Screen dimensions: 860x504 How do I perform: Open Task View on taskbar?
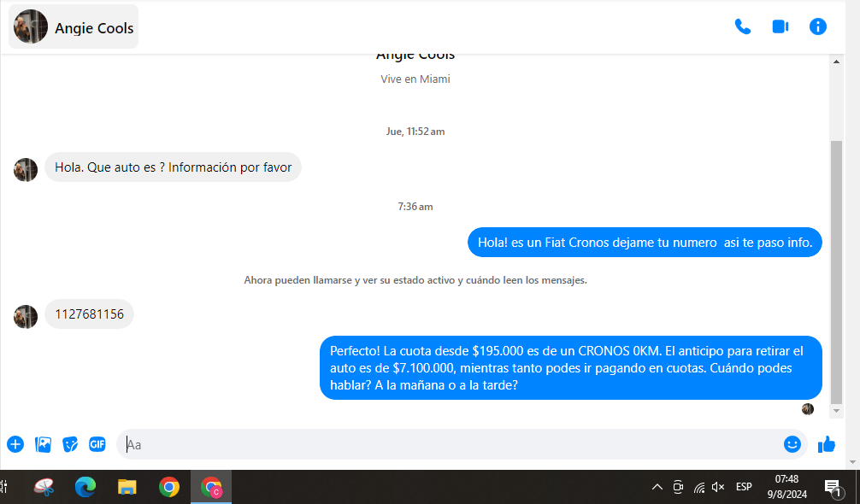tap(3, 486)
